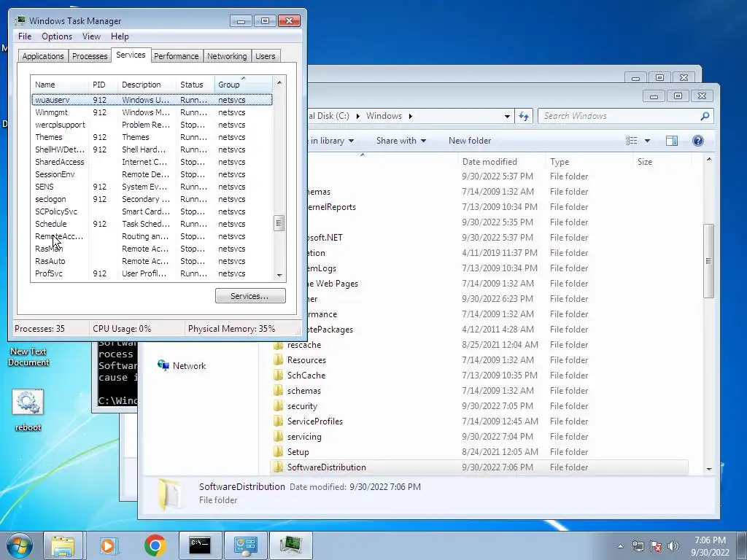
Task: Open Include in library dropdown
Action: 332,141
